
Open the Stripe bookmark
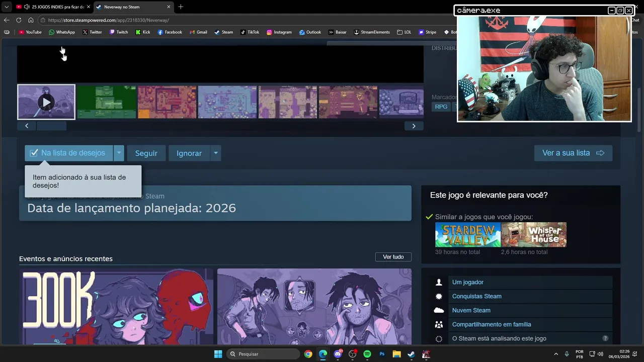(x=427, y=32)
